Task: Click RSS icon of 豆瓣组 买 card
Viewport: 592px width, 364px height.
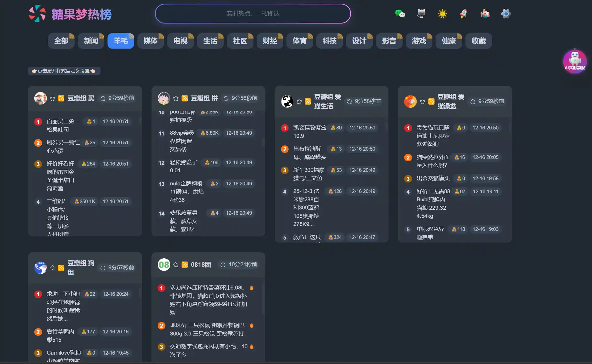Action: (61, 98)
